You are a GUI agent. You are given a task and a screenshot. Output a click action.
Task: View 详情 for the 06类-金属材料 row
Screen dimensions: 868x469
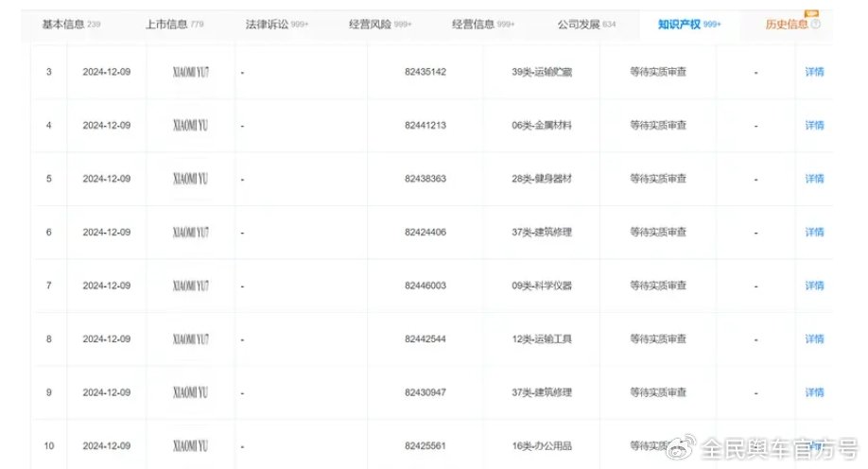pyautogui.click(x=813, y=125)
